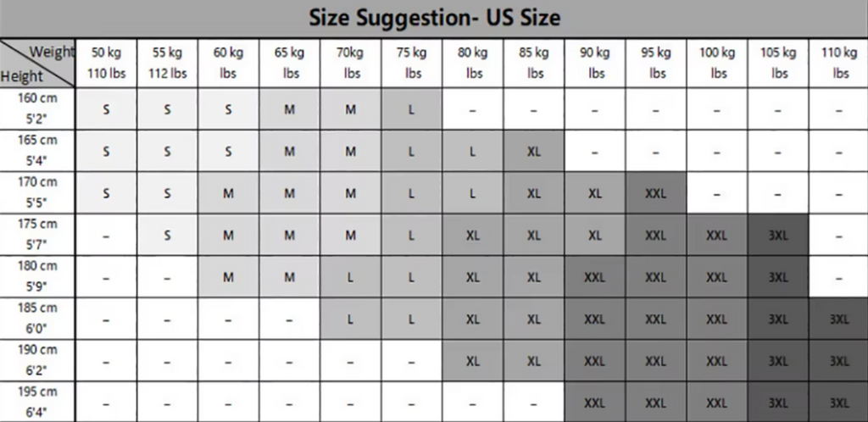Select the XL cell for 190 cm, 80 kg
Image resolution: width=868 pixels, height=422 pixels.
pos(473,361)
